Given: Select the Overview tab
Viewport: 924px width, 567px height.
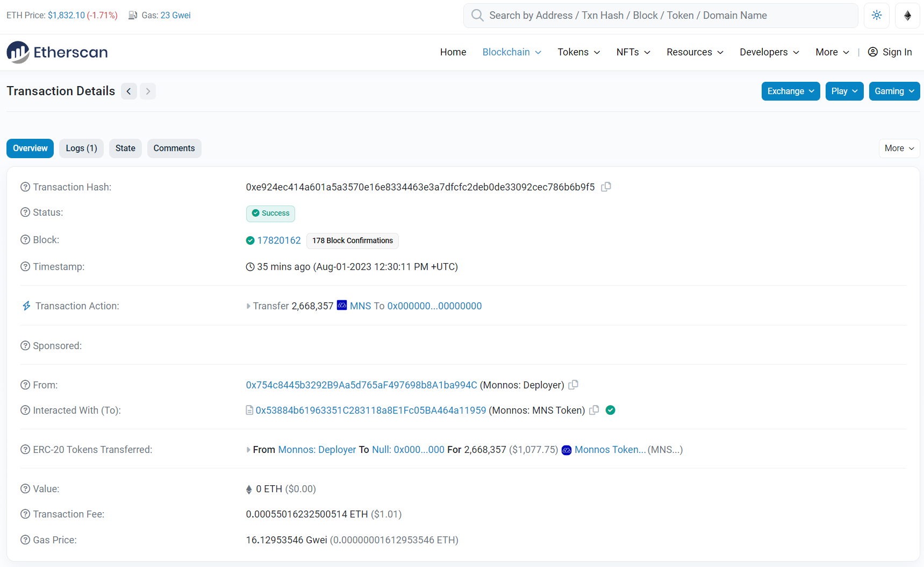Looking at the screenshot, I should coord(30,148).
